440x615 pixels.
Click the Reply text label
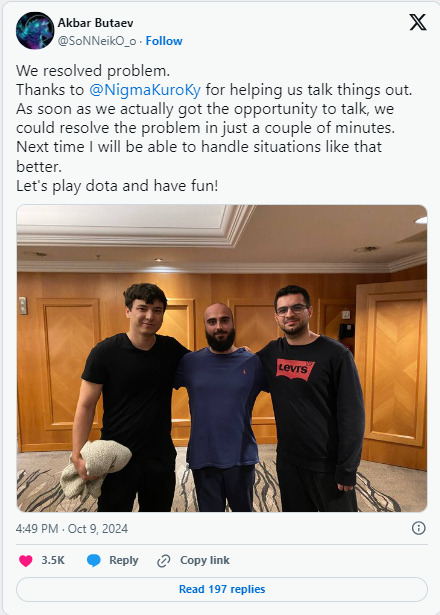[124, 560]
